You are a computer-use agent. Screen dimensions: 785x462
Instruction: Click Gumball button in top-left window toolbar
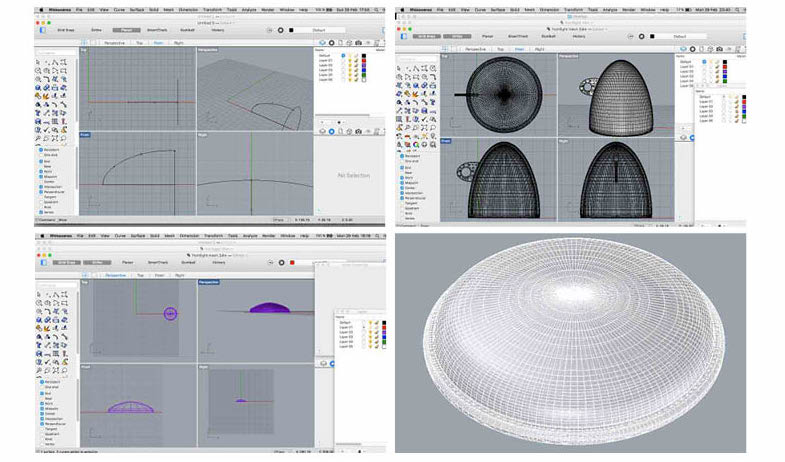(x=188, y=30)
